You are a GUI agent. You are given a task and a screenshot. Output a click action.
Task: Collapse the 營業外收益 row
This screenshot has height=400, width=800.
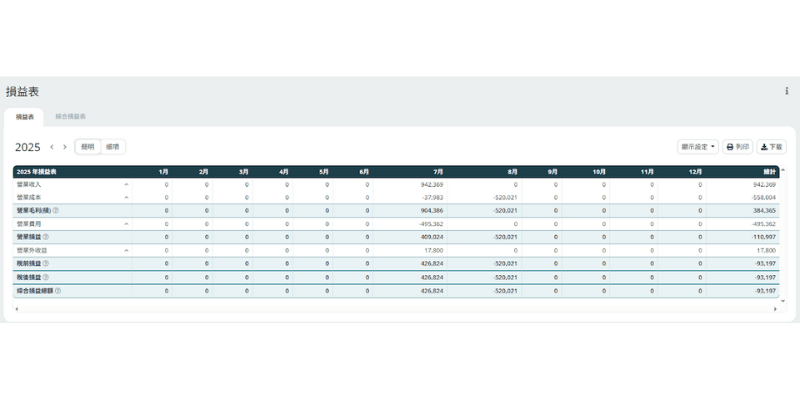tap(126, 251)
